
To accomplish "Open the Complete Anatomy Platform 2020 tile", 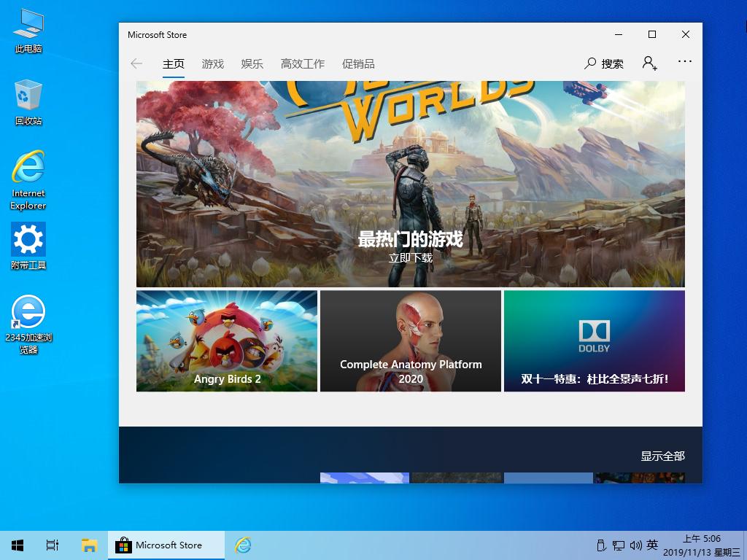I will 411,341.
